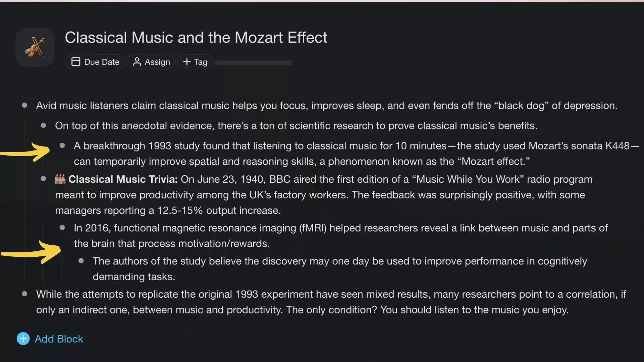Click bullet before "While the attempts to replicate"
Viewport: 644px width, 362px height.
[x=24, y=294]
